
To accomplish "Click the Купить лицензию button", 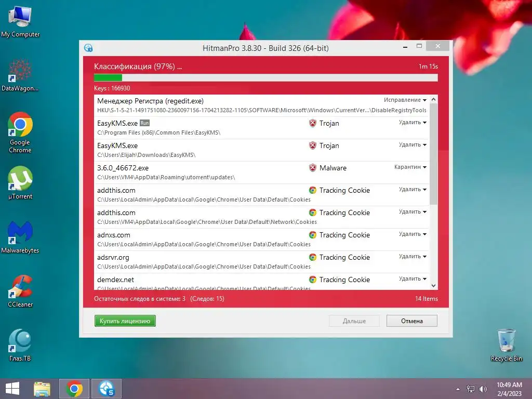I will coord(125,321).
